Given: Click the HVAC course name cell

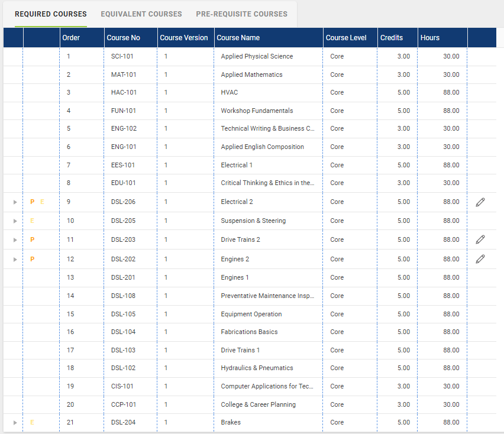Looking at the screenshot, I should (230, 92).
